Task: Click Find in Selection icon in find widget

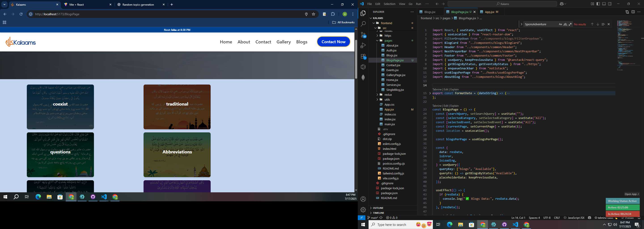Action: pos(603,24)
